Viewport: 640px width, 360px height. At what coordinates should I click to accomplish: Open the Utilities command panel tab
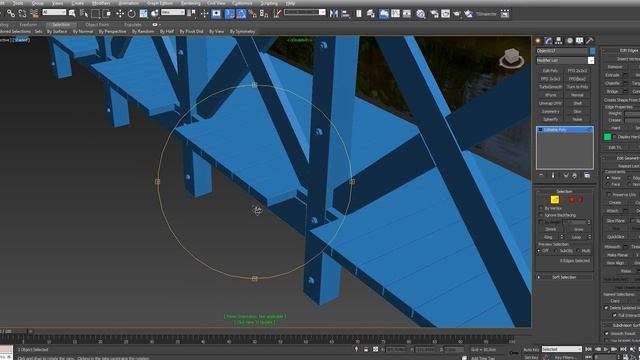[x=589, y=40]
